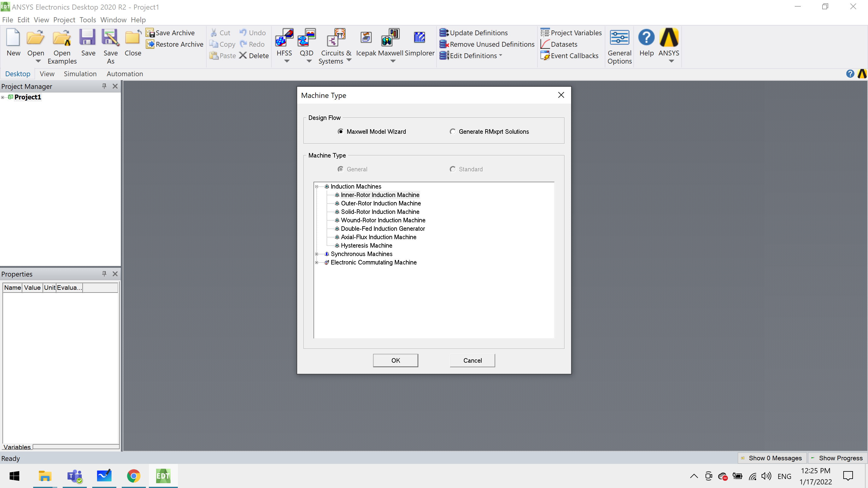Screen dimensions: 868x488
Task: Expand Project1 in Project Manager
Action: point(3,97)
